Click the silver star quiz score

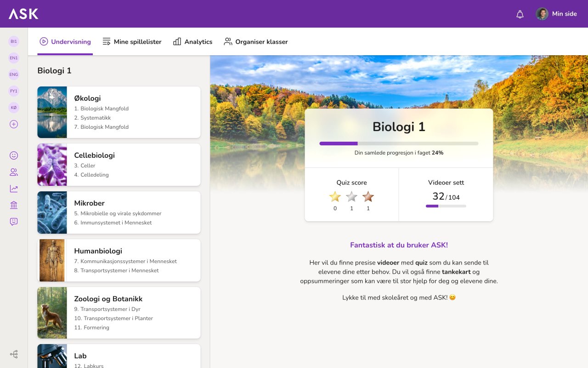tap(351, 197)
